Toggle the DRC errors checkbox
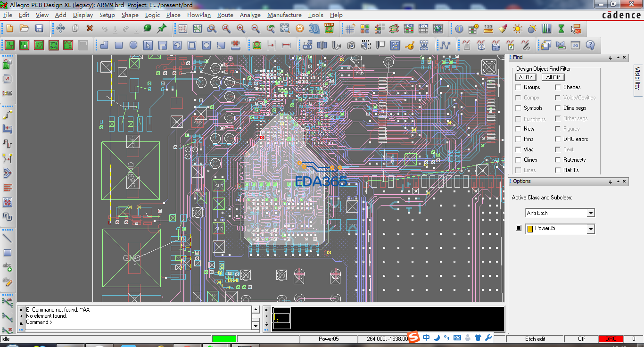This screenshot has height=347, width=644. pyautogui.click(x=558, y=139)
